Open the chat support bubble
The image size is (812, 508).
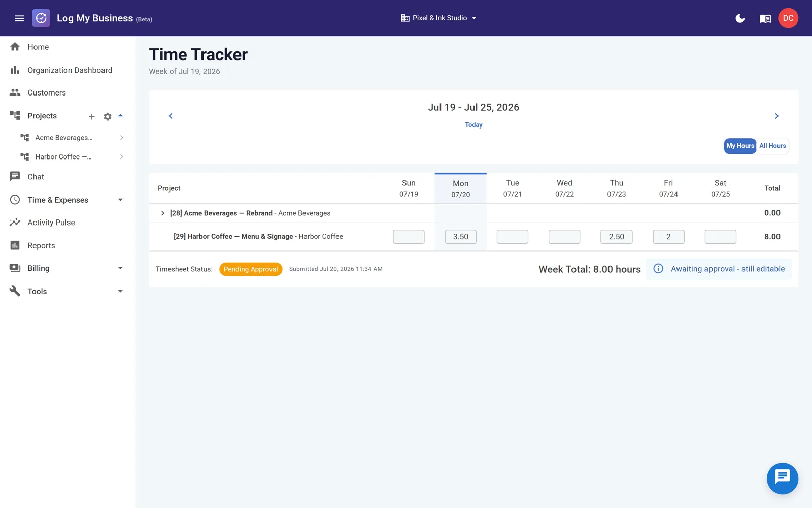pyautogui.click(x=782, y=478)
